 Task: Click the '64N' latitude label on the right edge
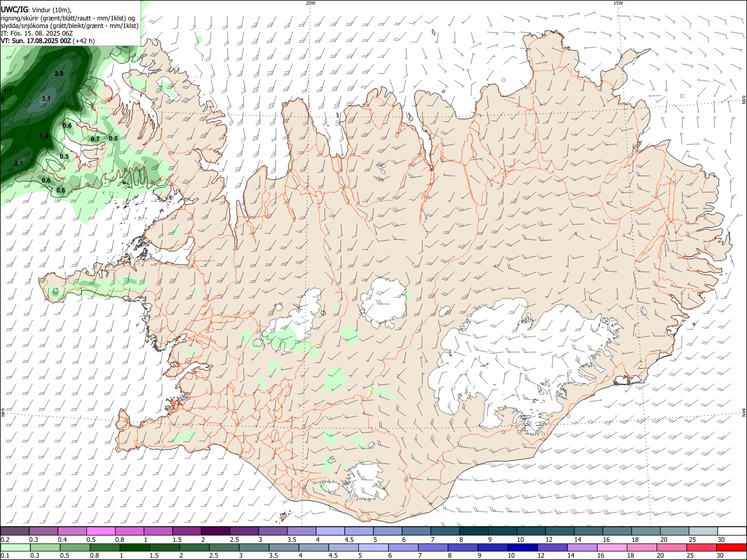pyautogui.click(x=744, y=412)
